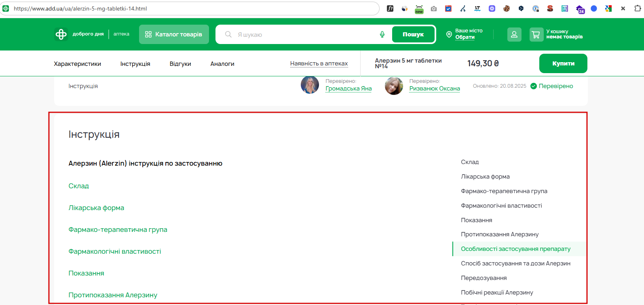Viewport: 644px width, 305px height.
Task: Click the orange-blue swirl extension icon
Action: [x=405, y=8]
